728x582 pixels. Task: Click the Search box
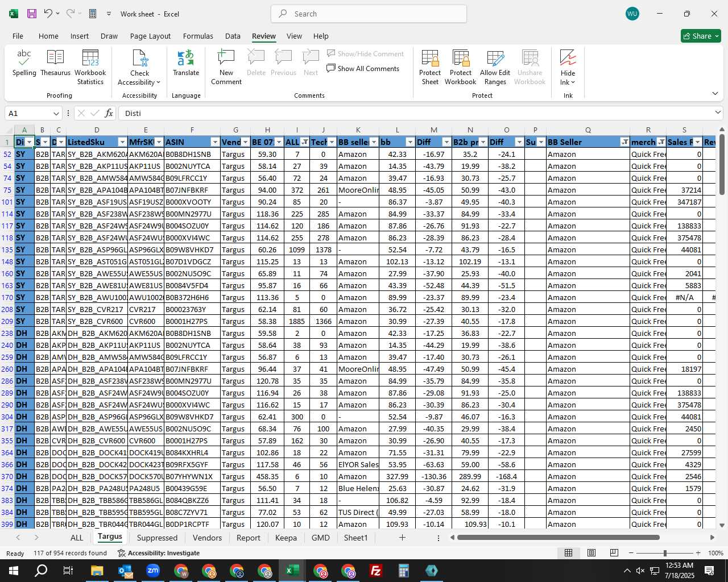pyautogui.click(x=369, y=14)
